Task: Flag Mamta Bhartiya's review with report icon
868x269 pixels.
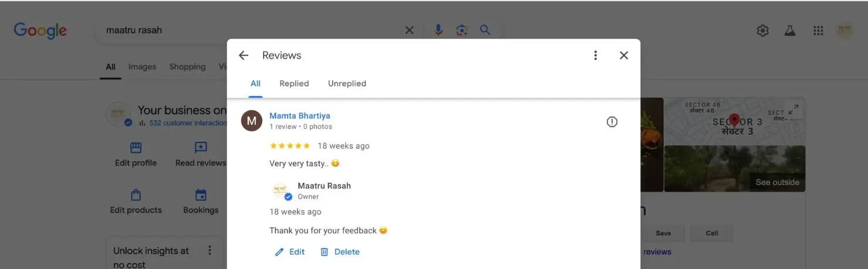Action: point(612,122)
